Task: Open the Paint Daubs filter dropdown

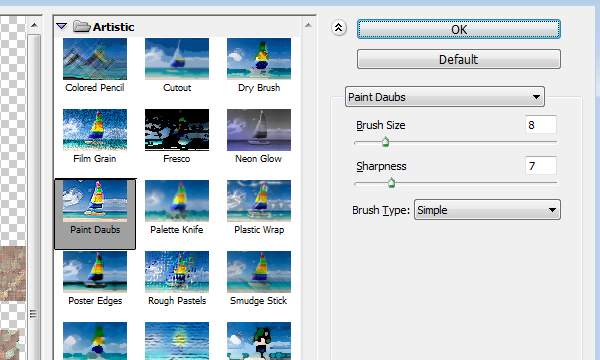Action: click(445, 97)
